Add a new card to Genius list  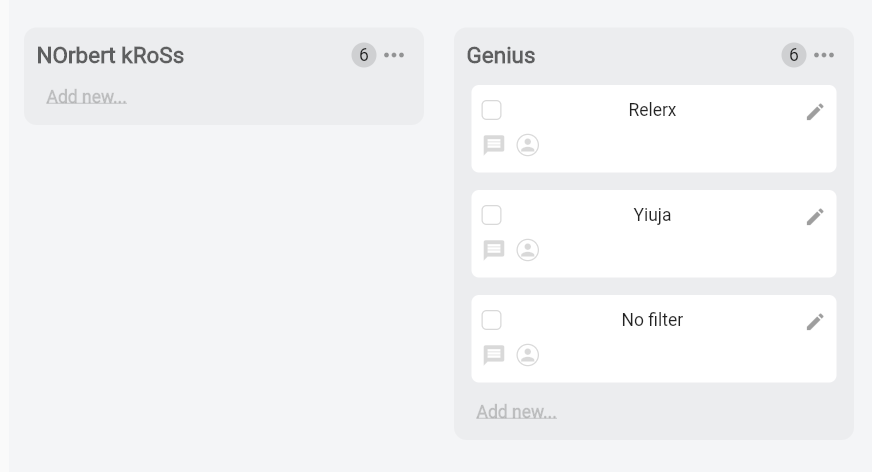[516, 412]
